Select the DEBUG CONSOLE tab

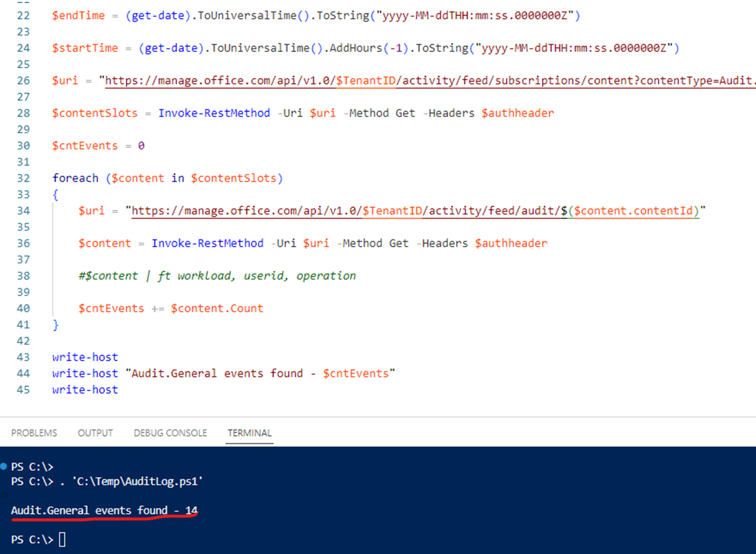click(x=170, y=433)
